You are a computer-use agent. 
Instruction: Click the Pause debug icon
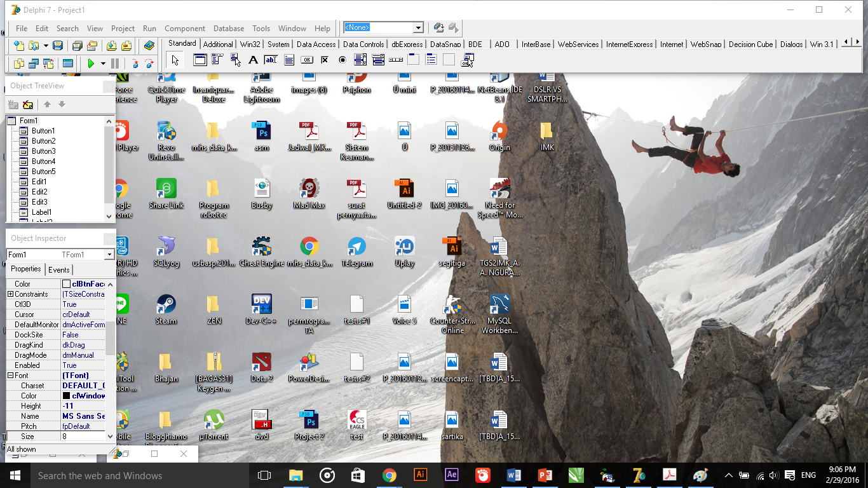click(x=115, y=64)
